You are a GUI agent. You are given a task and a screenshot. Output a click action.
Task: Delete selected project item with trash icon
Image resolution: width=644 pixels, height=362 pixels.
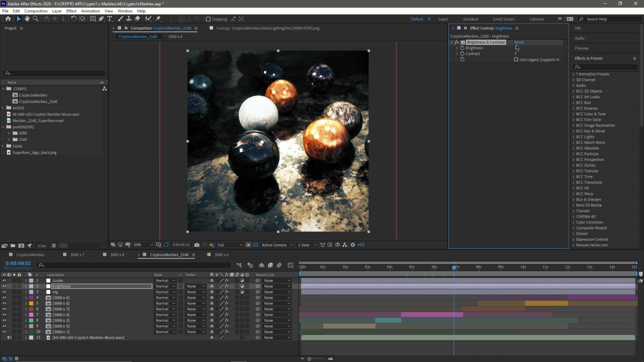(x=54, y=246)
